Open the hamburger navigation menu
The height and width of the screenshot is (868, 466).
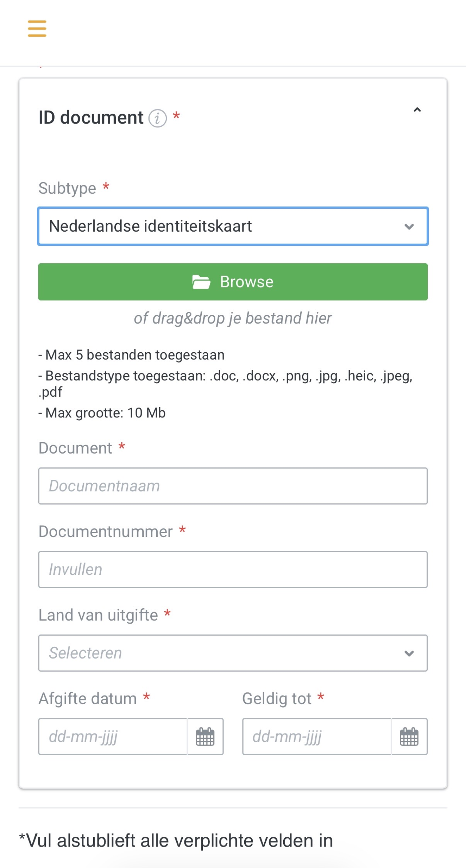coord(37,28)
